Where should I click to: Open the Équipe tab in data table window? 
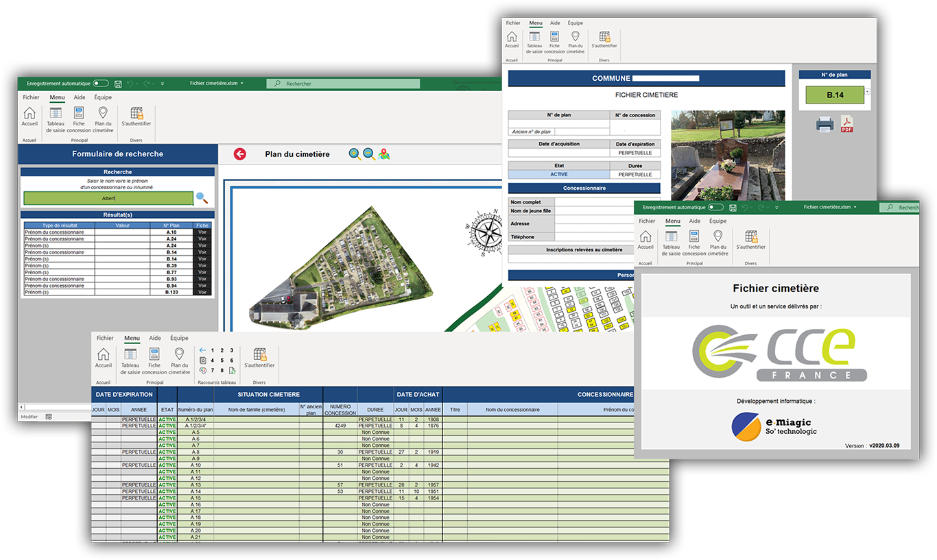tap(179, 338)
